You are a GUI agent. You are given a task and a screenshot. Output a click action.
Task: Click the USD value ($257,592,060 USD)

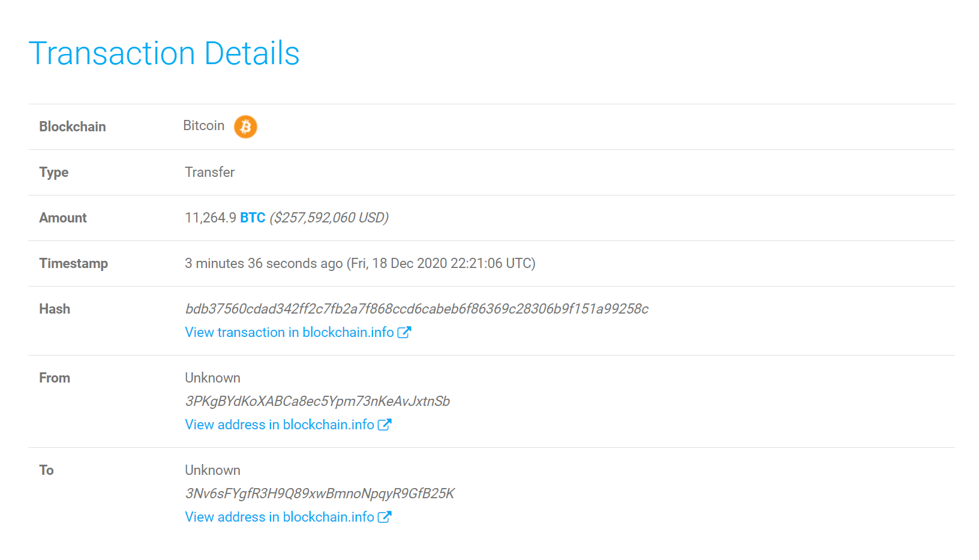(329, 218)
